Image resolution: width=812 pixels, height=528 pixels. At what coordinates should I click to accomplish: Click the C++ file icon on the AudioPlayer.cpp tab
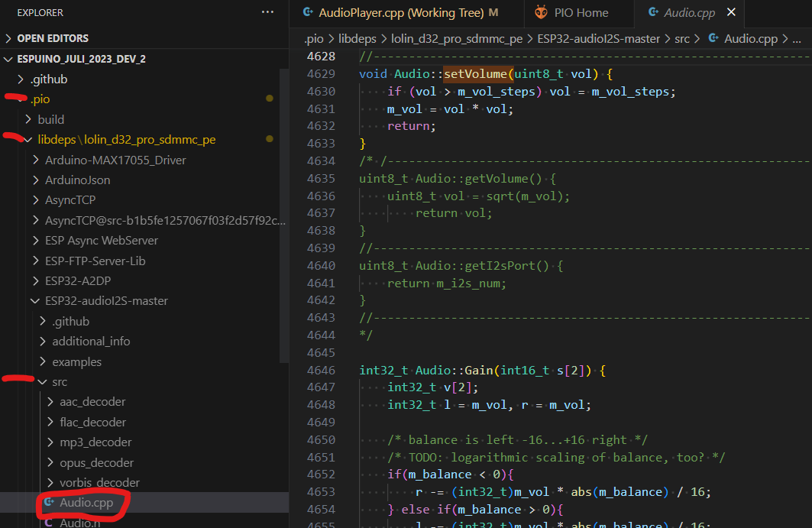tap(308, 12)
